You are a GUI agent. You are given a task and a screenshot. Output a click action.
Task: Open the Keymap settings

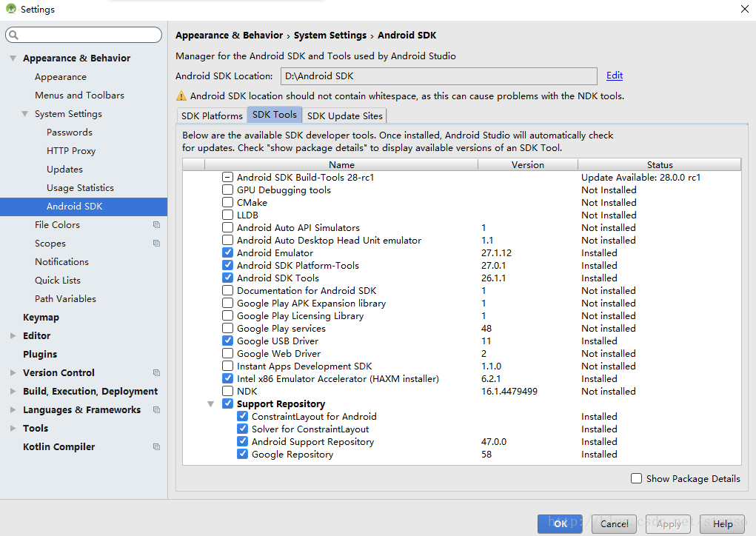tap(41, 317)
